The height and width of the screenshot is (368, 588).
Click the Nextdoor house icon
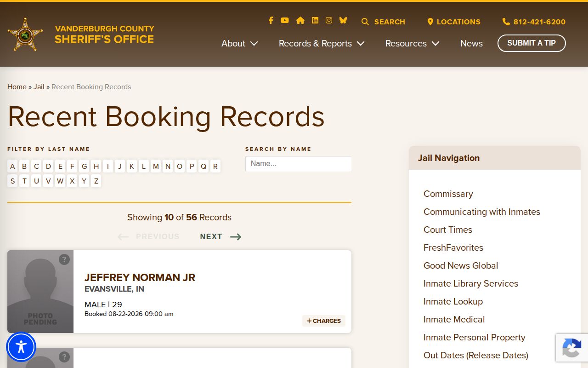[300, 20]
